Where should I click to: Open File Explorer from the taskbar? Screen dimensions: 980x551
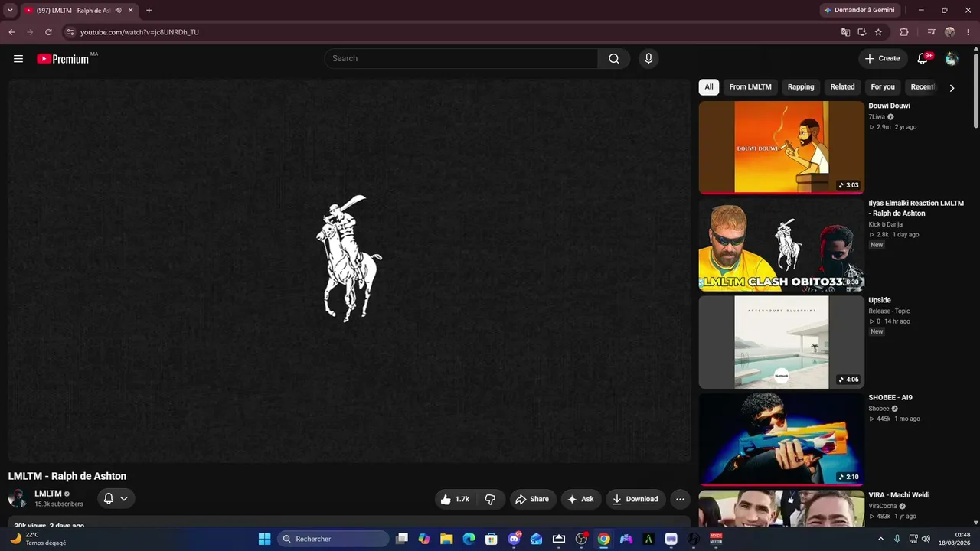pos(446,539)
